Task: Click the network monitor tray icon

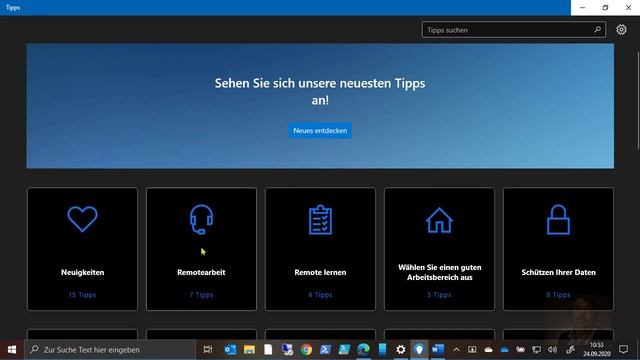Action: tap(536, 350)
